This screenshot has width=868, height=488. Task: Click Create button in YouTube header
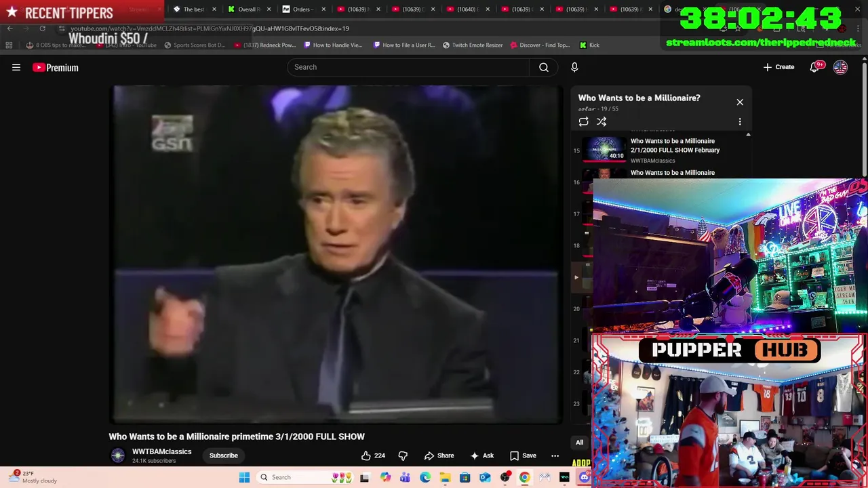tap(779, 67)
